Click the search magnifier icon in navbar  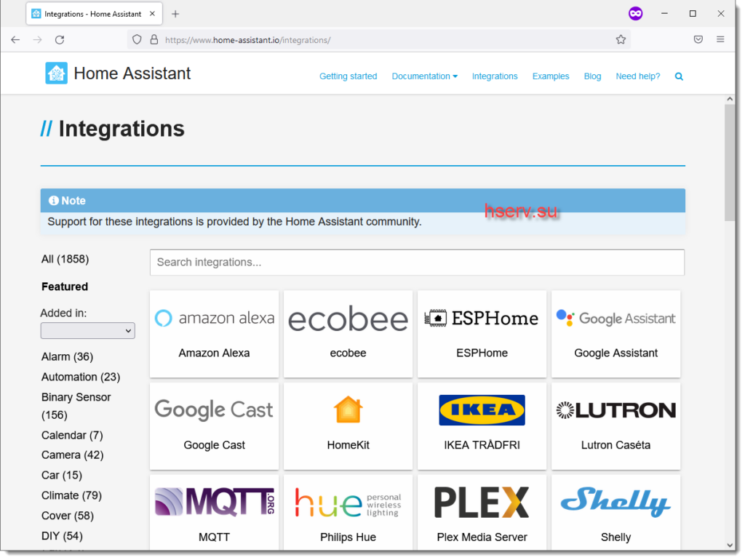679,76
